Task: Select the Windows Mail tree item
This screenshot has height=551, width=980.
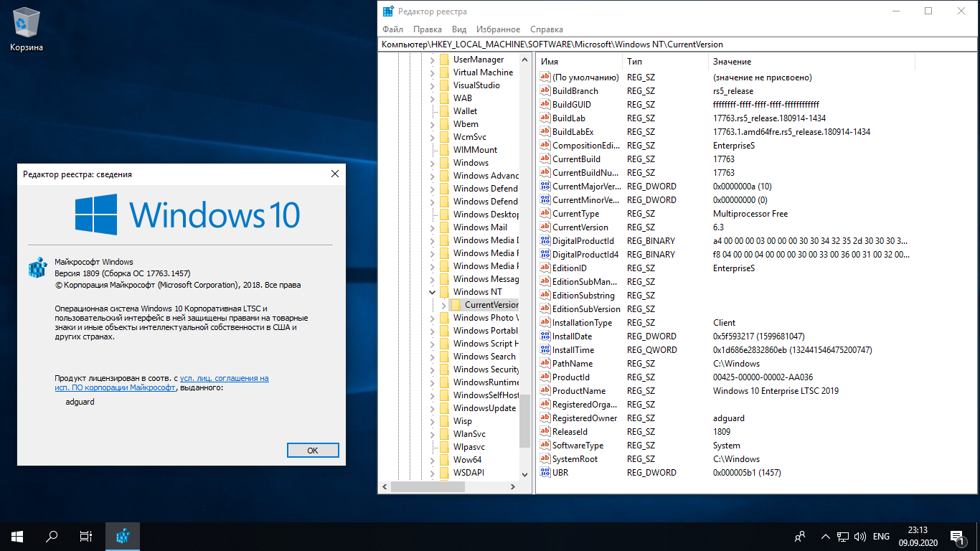Action: [x=480, y=227]
